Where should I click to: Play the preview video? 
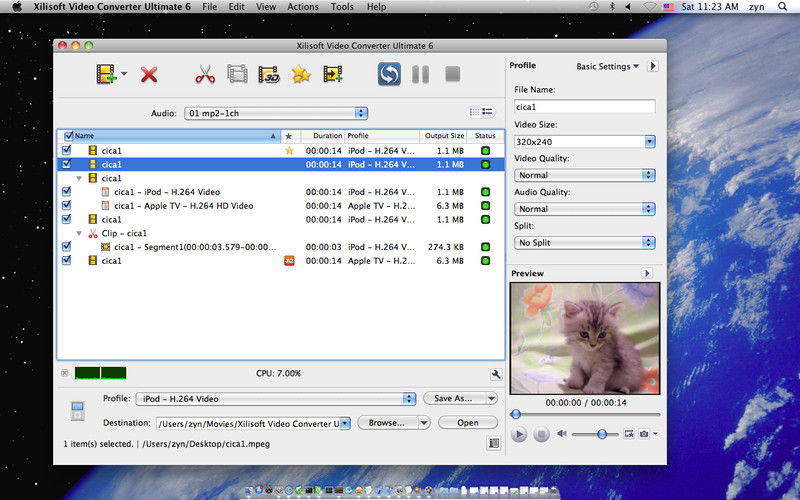pos(519,434)
